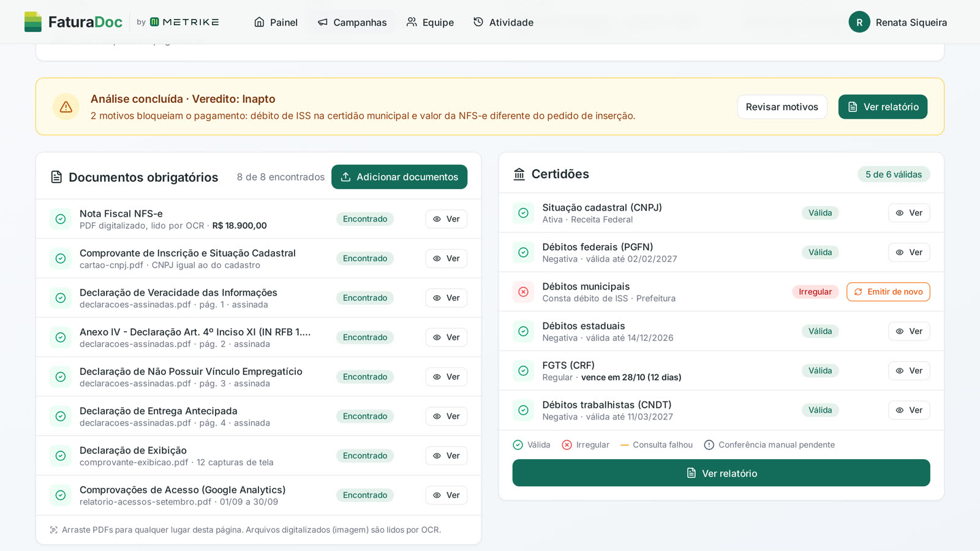Click Emitir de novo for Débitos municipais
Viewport: 980px width, 551px height.
(888, 292)
